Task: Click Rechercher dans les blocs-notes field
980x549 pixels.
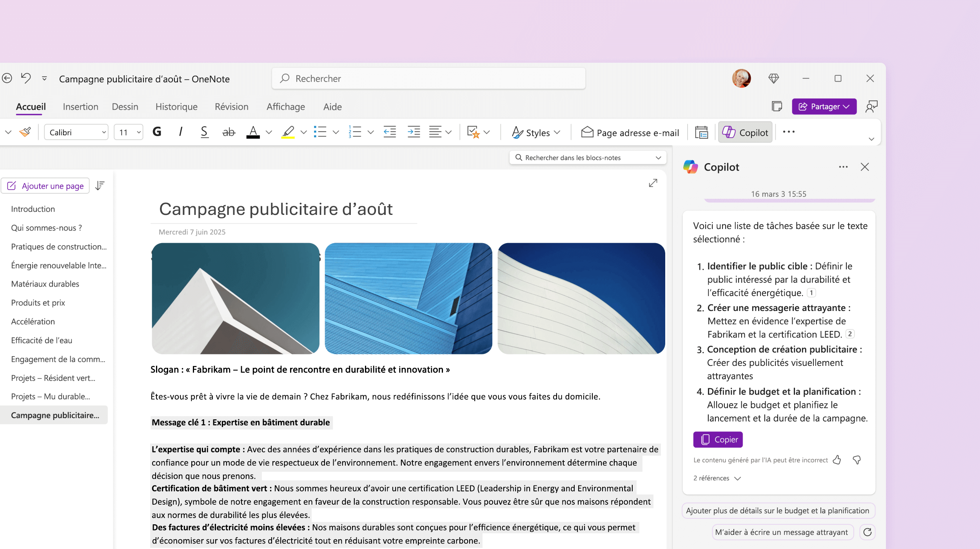Action: click(x=588, y=158)
